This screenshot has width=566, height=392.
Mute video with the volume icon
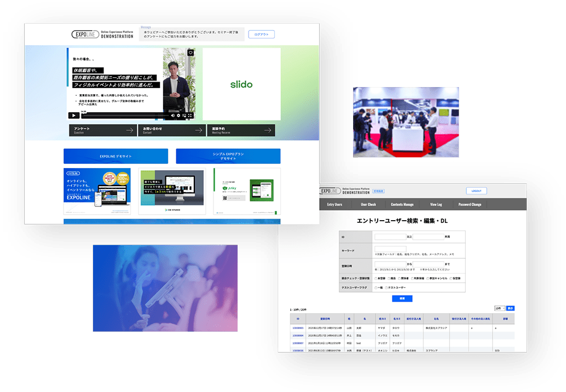click(x=172, y=116)
